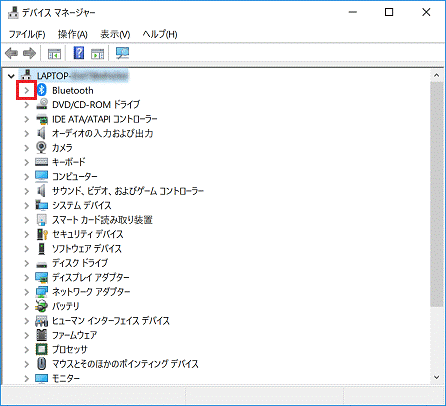Select サウンド、ビデオ、およびゲーム コントローラー row
The width and height of the screenshot is (446, 406).
(128, 191)
